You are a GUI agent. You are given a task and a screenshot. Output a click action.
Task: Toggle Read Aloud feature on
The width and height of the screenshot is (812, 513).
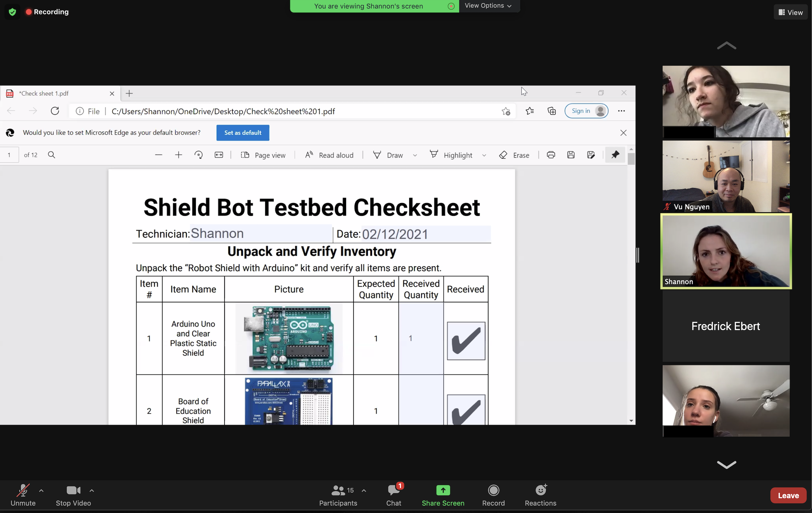point(329,154)
